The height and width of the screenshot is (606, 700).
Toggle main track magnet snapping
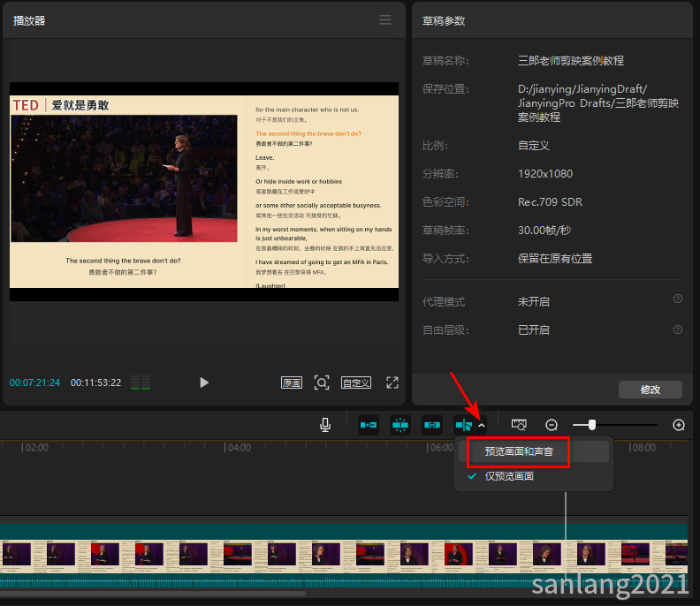pyautogui.click(x=369, y=425)
